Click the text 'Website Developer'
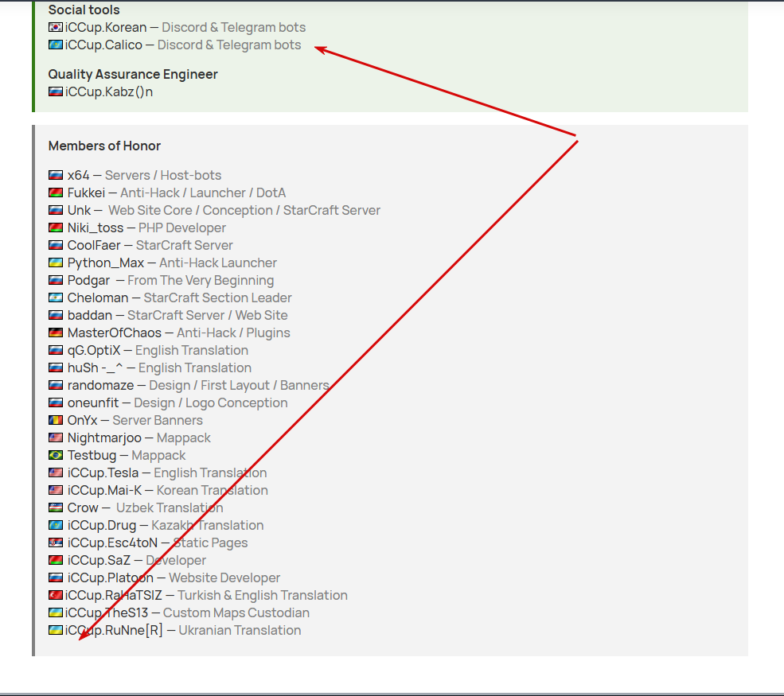 (224, 577)
